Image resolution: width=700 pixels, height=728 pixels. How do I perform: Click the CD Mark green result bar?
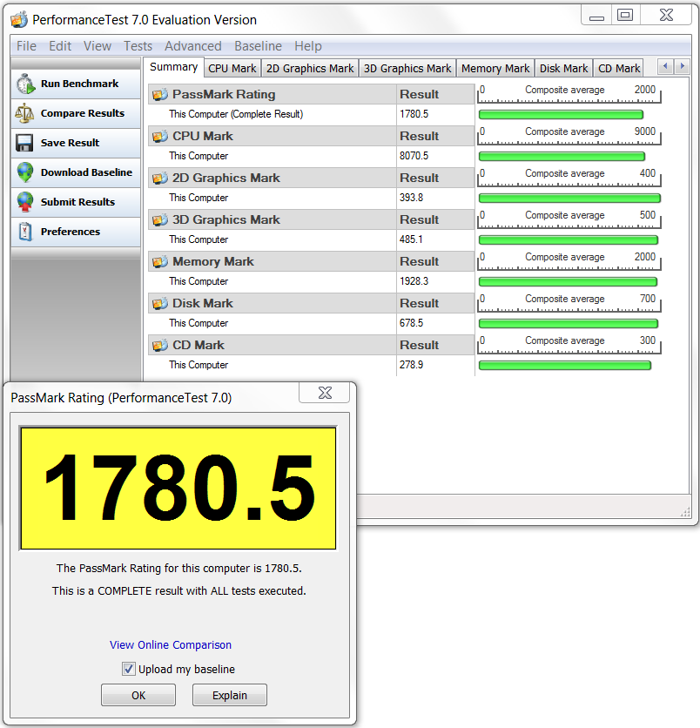[565, 366]
